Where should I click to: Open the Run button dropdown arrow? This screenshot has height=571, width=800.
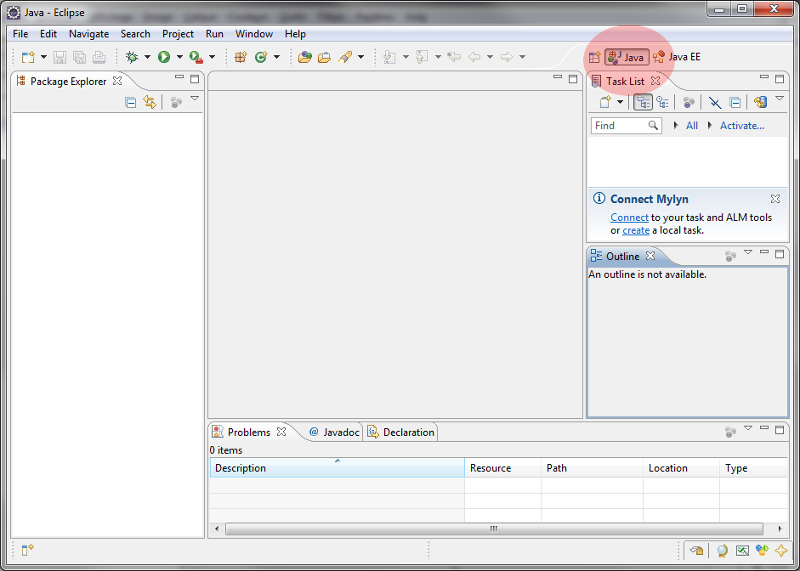(x=179, y=57)
